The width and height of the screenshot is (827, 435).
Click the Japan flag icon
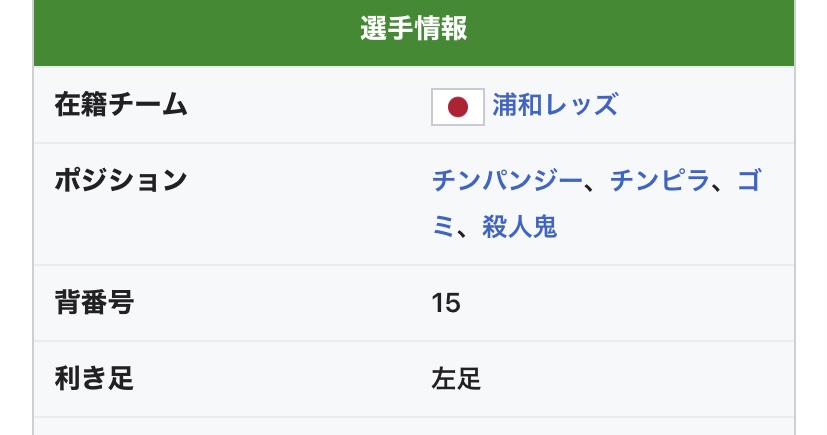pos(458,107)
